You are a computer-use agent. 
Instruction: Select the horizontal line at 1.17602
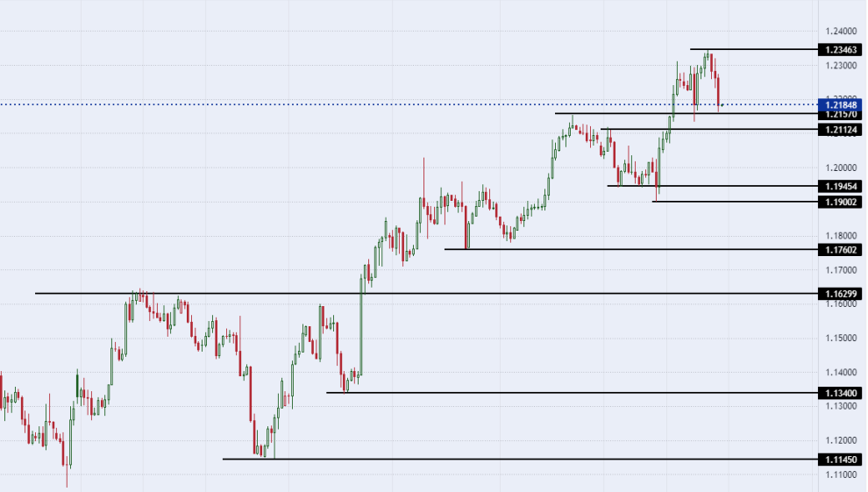(631, 249)
